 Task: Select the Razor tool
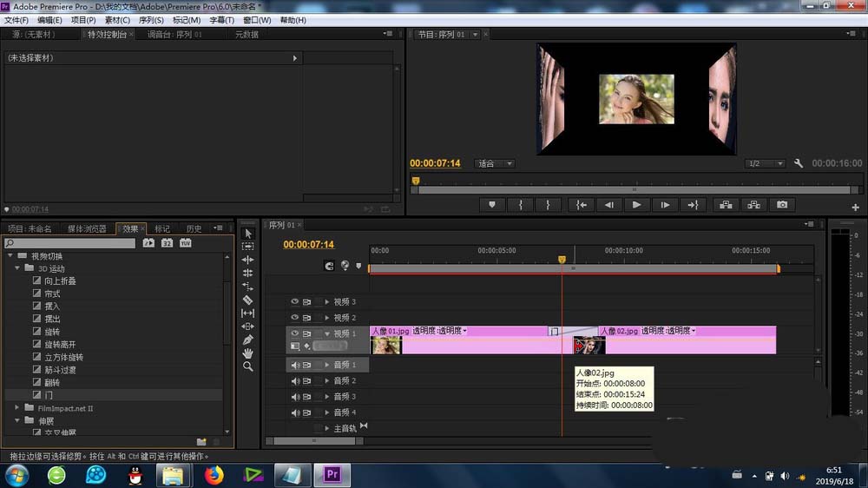pyautogui.click(x=248, y=300)
